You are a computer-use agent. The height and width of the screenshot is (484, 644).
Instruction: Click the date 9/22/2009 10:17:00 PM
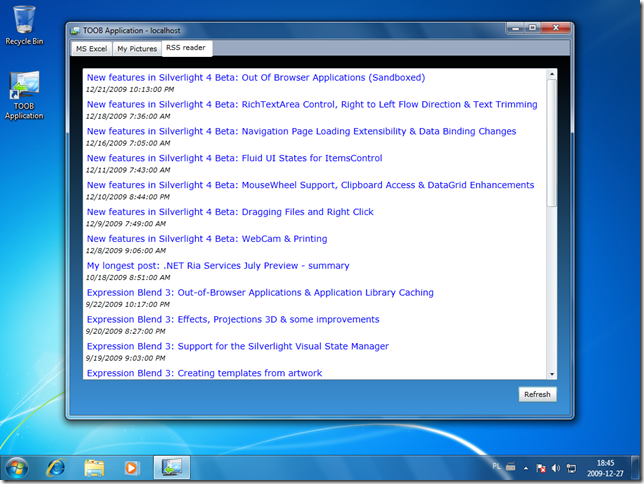tap(128, 304)
